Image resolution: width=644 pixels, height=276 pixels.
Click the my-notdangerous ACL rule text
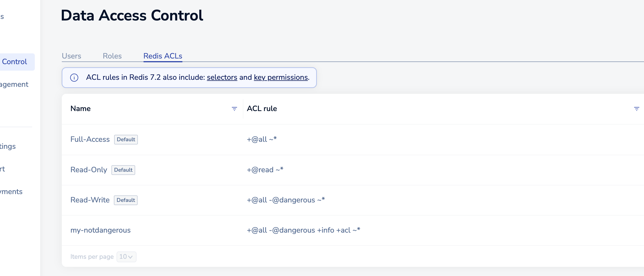(303, 230)
